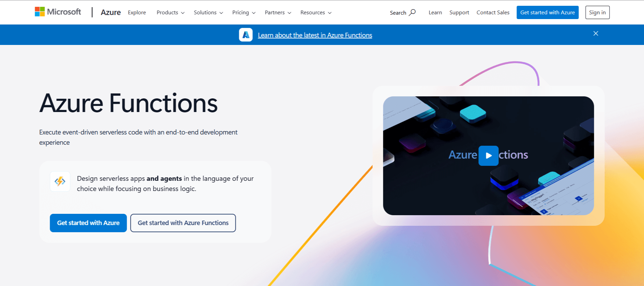Click the Azure Functions page heading

[128, 103]
